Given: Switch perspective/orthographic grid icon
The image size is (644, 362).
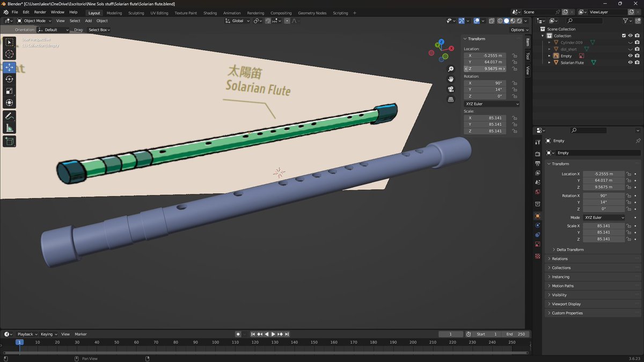Looking at the screenshot, I should click(x=451, y=99).
